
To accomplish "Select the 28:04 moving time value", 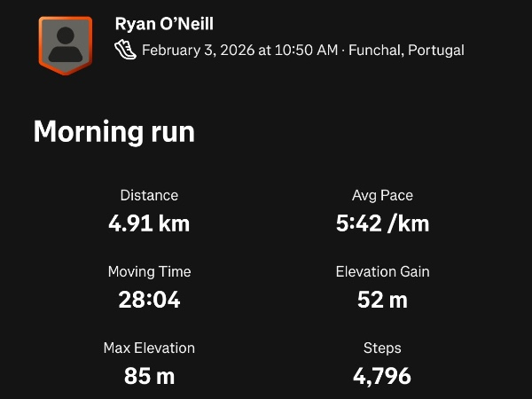I will click(x=149, y=299).
